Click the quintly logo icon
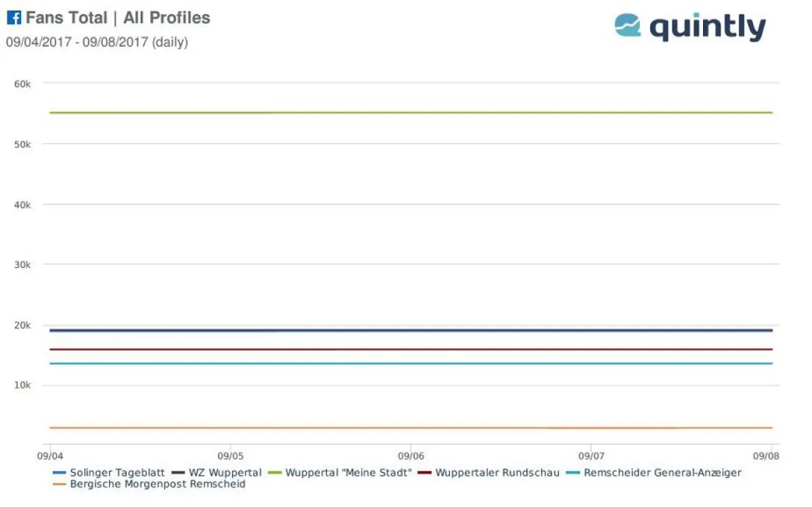 coord(627,26)
